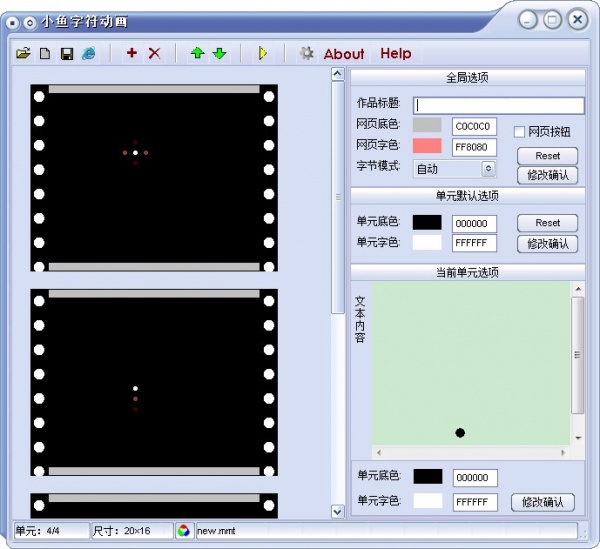Image resolution: width=600 pixels, height=549 pixels.
Task: Click the 作品标题 text input field
Action: pyautogui.click(x=499, y=105)
